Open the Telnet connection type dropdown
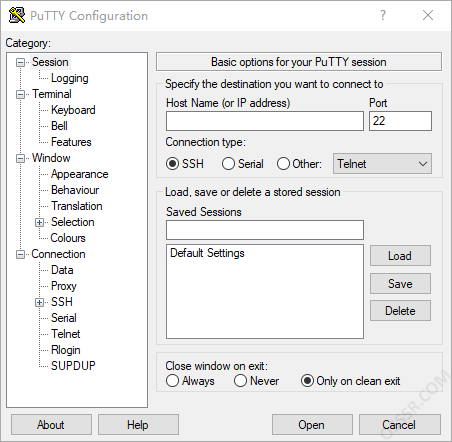The height and width of the screenshot is (442, 452). (x=382, y=164)
